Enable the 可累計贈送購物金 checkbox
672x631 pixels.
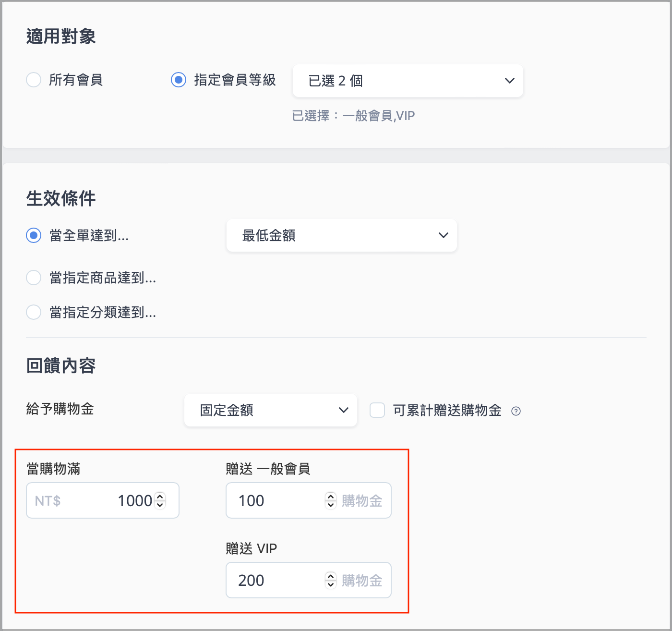pos(377,410)
